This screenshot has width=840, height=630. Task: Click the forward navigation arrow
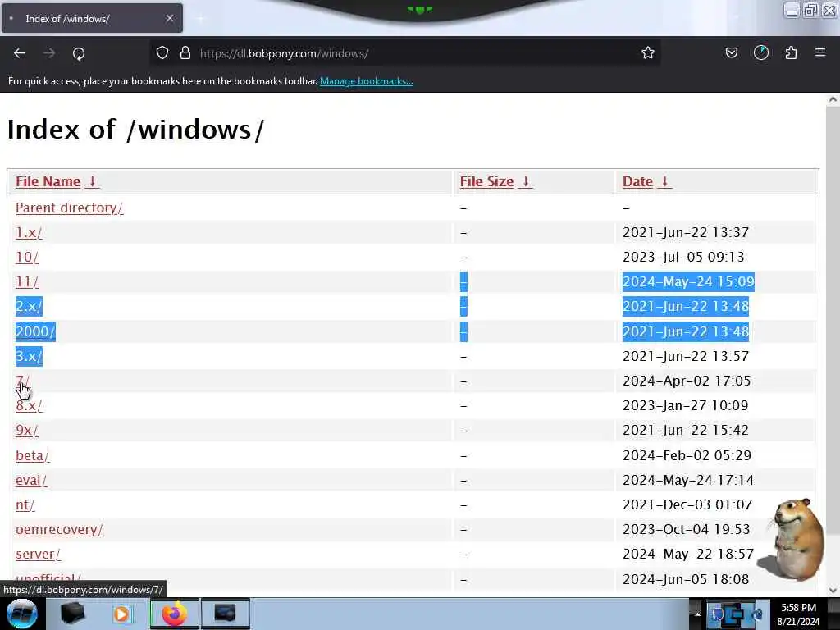[x=49, y=53]
